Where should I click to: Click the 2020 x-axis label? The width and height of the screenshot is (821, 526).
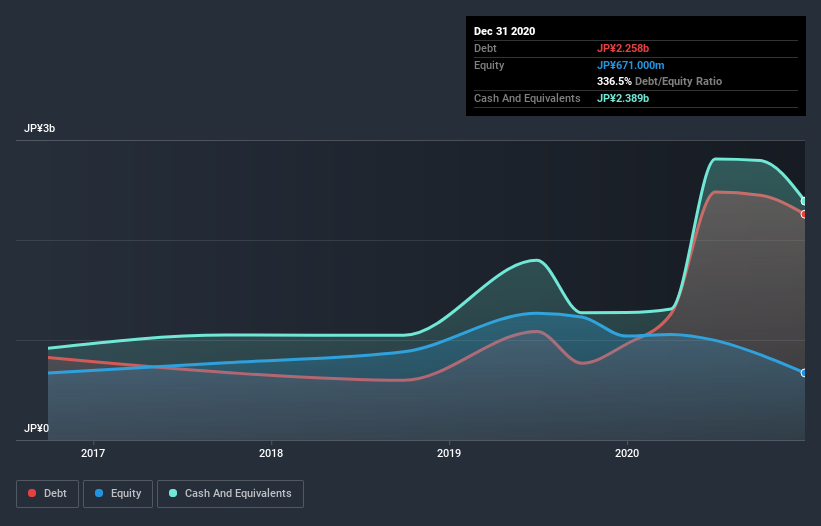(627, 453)
